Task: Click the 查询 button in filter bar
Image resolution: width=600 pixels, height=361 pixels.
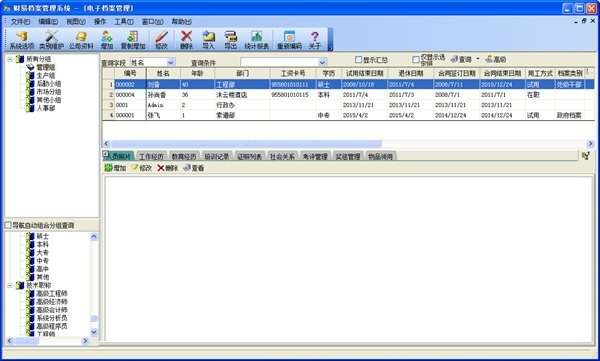Action: click(x=461, y=59)
